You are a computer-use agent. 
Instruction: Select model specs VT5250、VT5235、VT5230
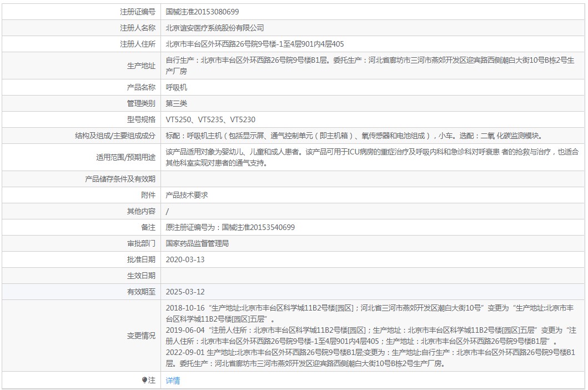(x=210, y=119)
